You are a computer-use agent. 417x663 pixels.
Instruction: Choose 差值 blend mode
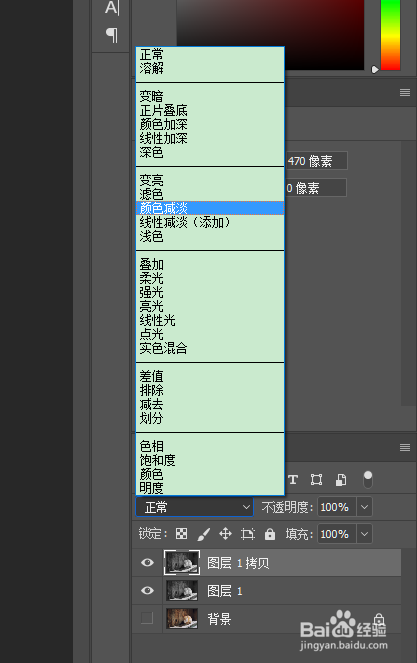[210, 376]
